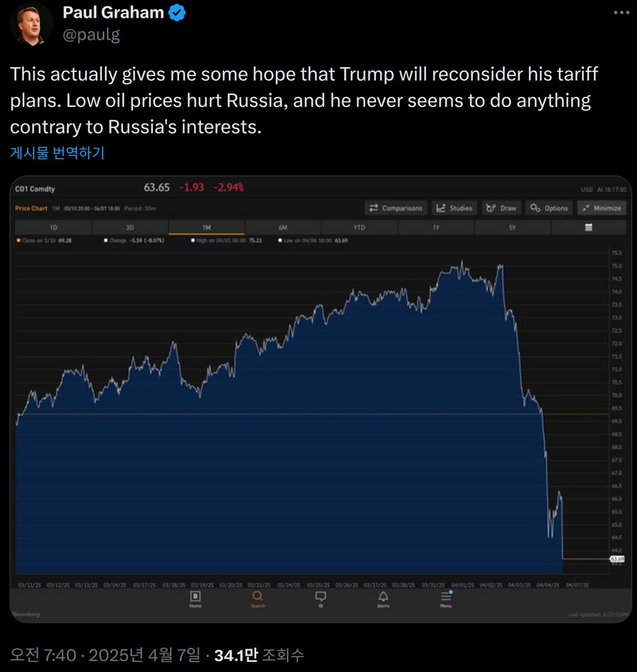The height and width of the screenshot is (672, 637).
Task: Click the verified badge next to Paul Graham
Action: 177,13
